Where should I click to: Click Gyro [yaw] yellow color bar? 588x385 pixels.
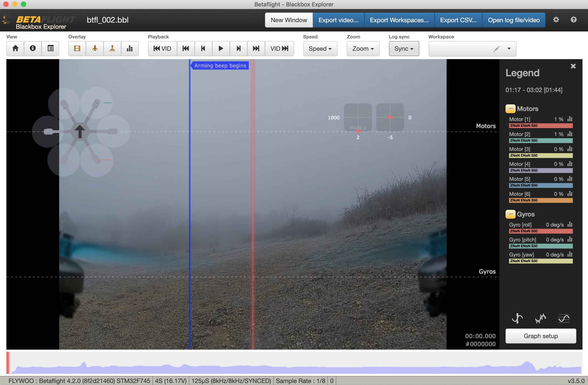(540, 261)
